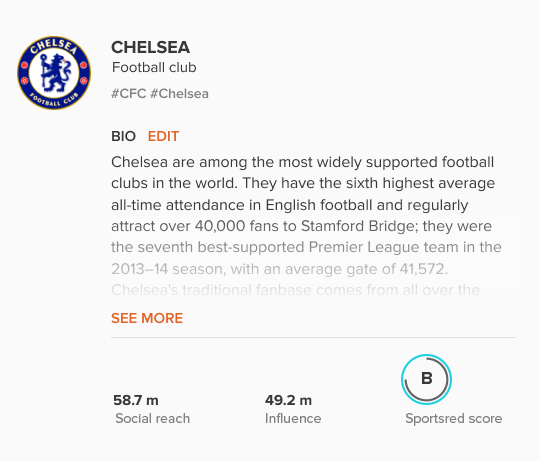Open the #CFC hashtag

(128, 94)
